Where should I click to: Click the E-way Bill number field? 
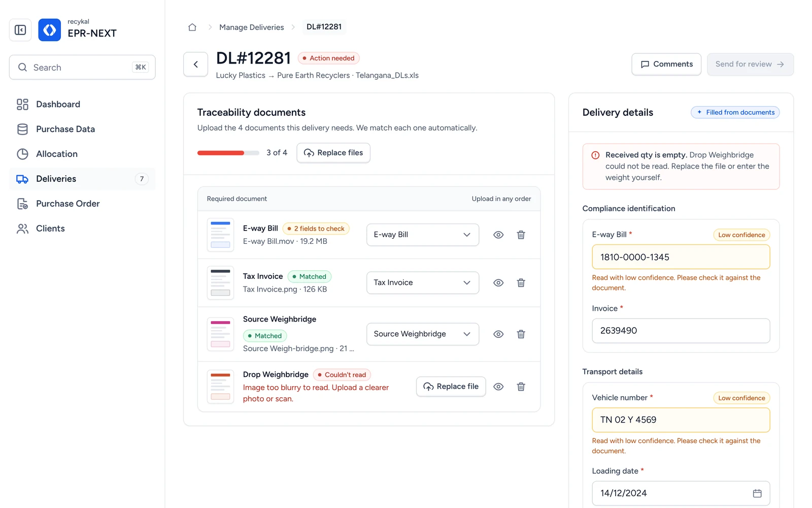(681, 257)
